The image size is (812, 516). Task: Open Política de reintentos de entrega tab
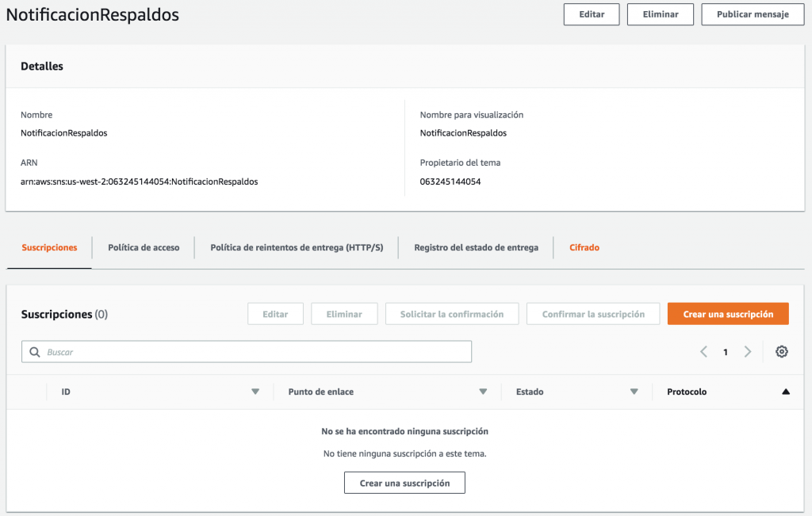point(297,247)
